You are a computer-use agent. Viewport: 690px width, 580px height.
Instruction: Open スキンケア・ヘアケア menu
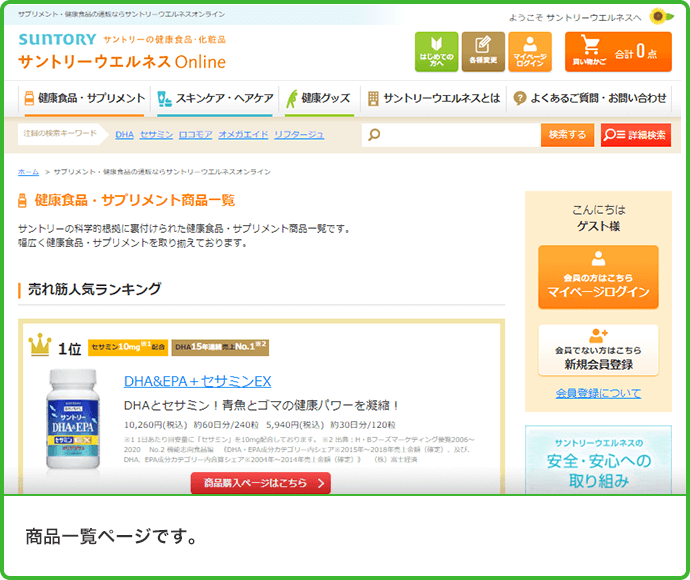215,98
